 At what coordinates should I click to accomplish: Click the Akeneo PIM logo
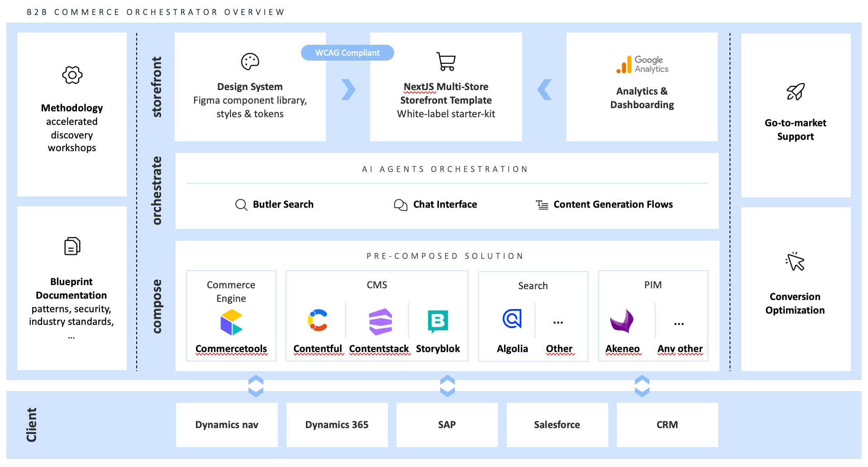(622, 321)
